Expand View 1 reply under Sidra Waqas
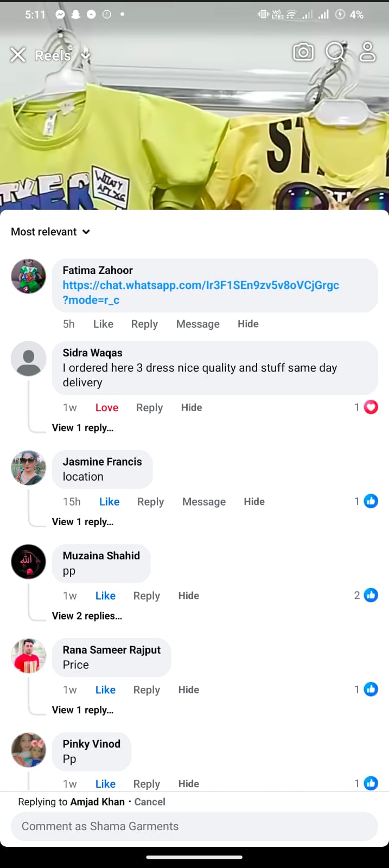Screen dimensions: 389x868 82,427
